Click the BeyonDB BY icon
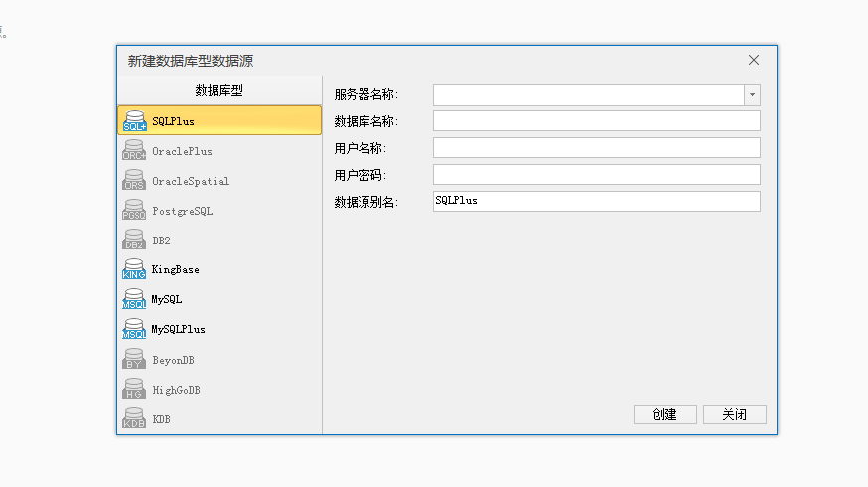Viewport: 868px width, 487px height. pos(134,360)
